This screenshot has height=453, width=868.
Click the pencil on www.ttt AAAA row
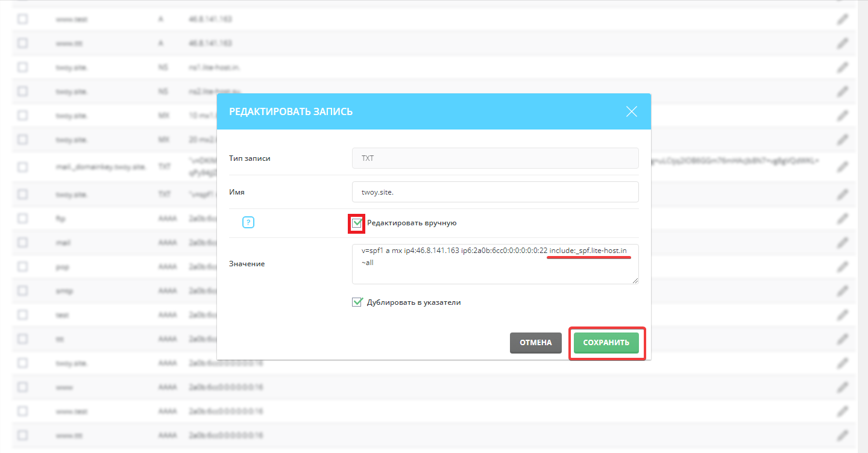click(843, 435)
